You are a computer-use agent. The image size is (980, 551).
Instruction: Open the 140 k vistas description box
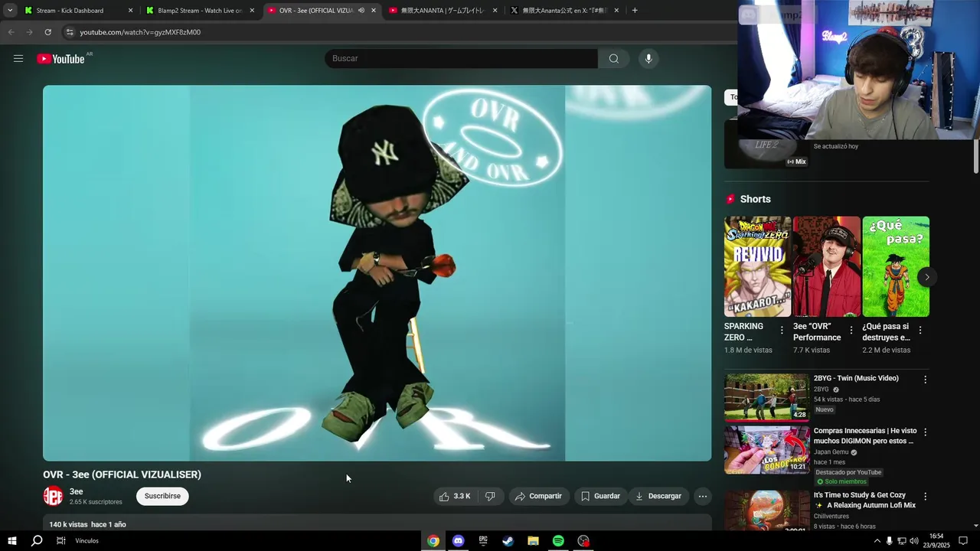pos(377,524)
